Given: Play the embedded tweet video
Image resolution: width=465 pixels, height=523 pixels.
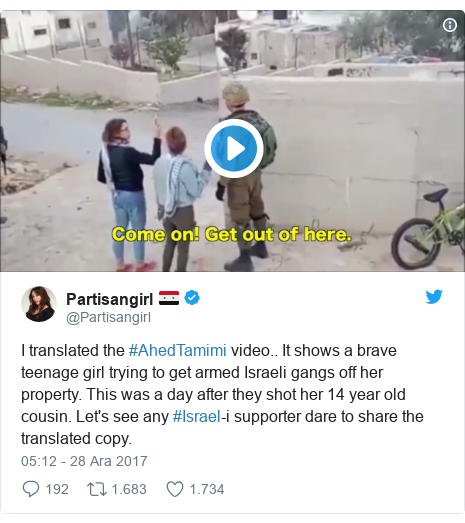Looking at the screenshot, I should coord(234,148).
